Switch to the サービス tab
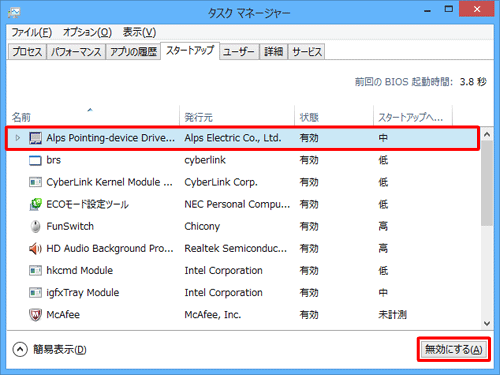The width and height of the screenshot is (500, 375). pyautogui.click(x=307, y=52)
